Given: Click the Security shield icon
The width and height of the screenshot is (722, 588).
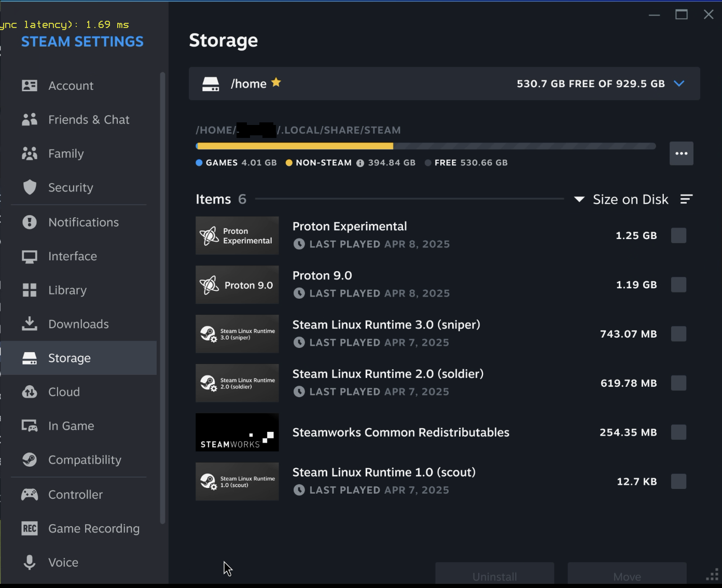Looking at the screenshot, I should click(x=30, y=187).
